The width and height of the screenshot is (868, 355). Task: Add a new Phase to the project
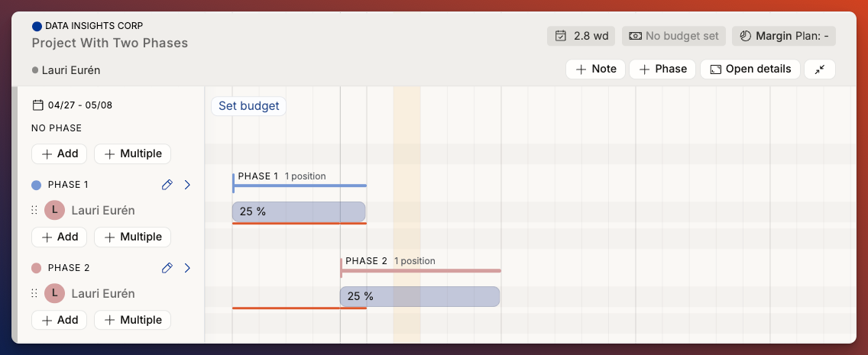tap(662, 69)
